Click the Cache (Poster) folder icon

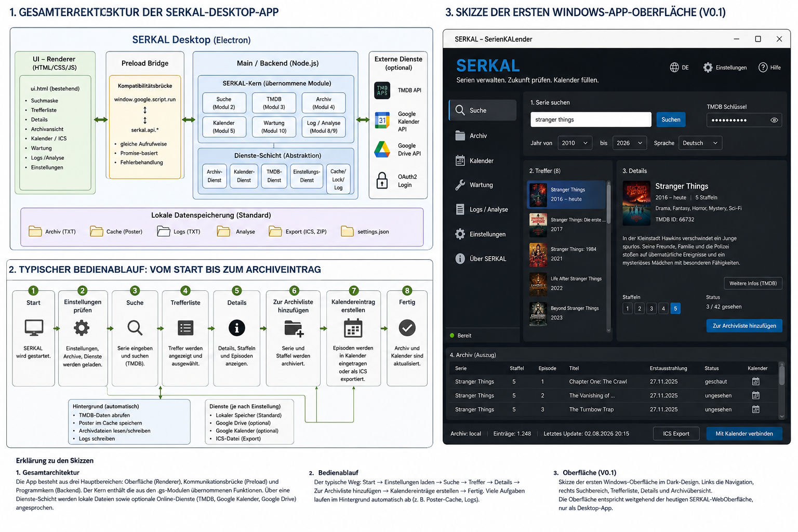tap(97, 231)
